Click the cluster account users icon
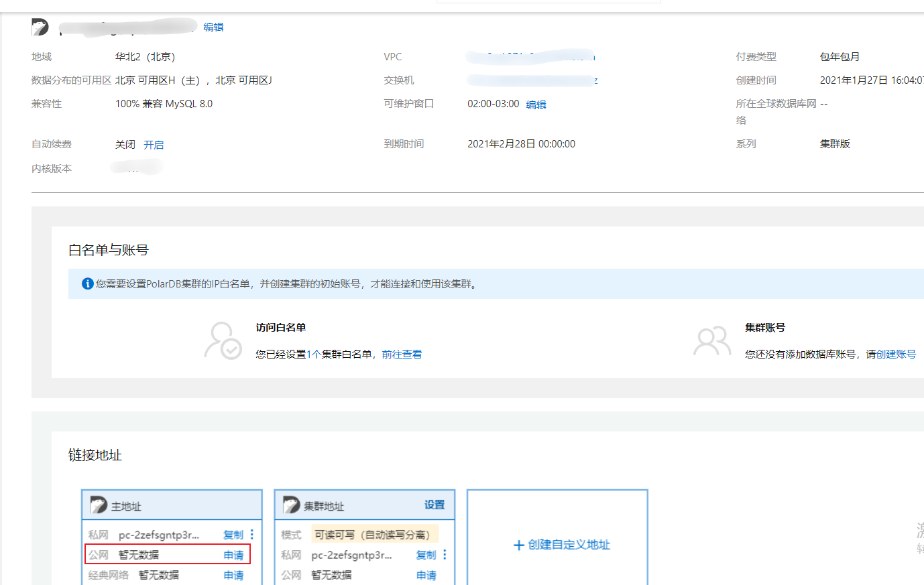This screenshot has width=924, height=585. [711, 340]
